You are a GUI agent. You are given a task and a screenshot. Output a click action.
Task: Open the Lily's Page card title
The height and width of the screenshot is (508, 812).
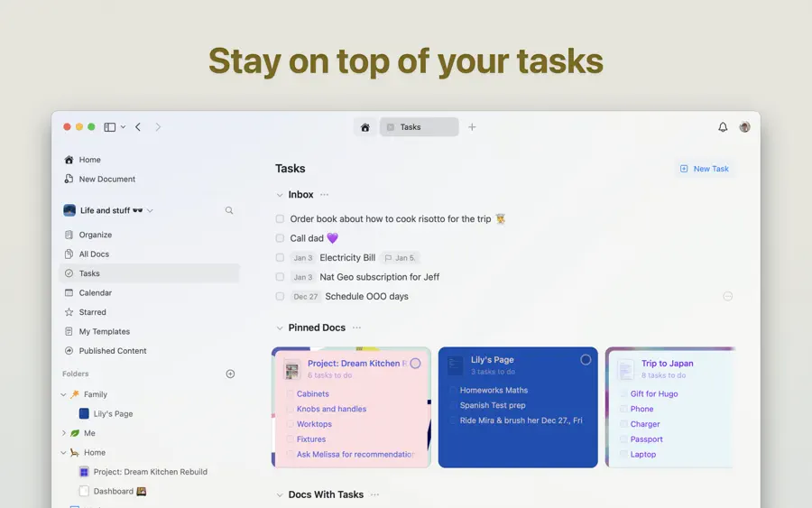pos(492,360)
